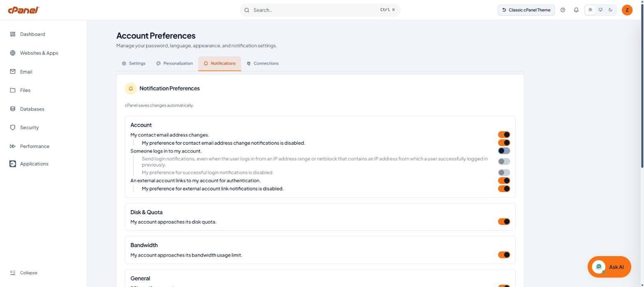Image resolution: width=644 pixels, height=287 pixels.
Task: Toggle contact email address changes notification
Action: click(504, 135)
